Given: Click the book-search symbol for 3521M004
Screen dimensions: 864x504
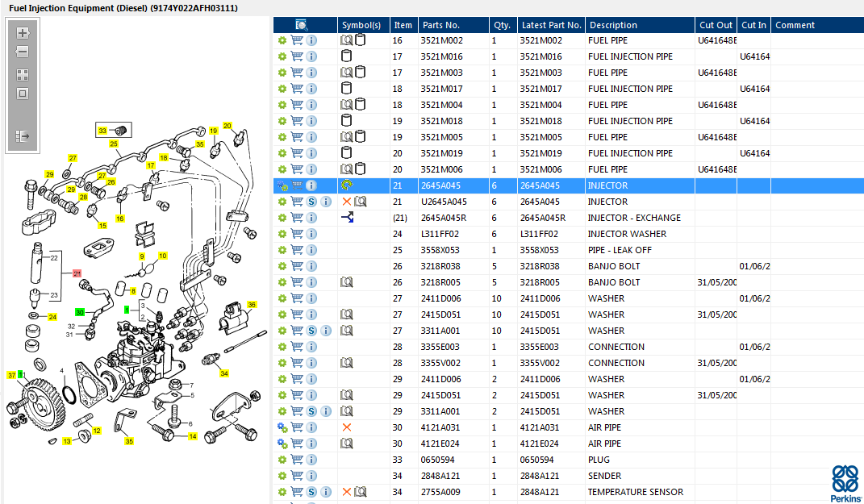Looking at the screenshot, I should click(346, 105).
